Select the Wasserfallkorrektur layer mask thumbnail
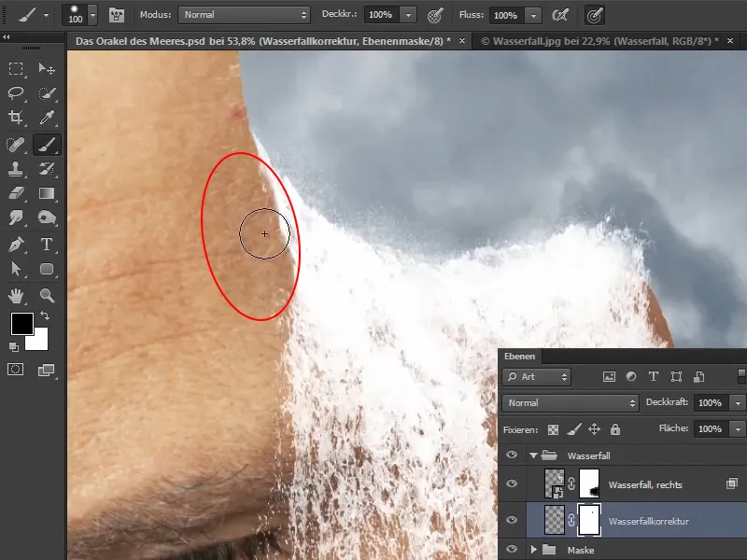This screenshot has width=747, height=560. [589, 520]
